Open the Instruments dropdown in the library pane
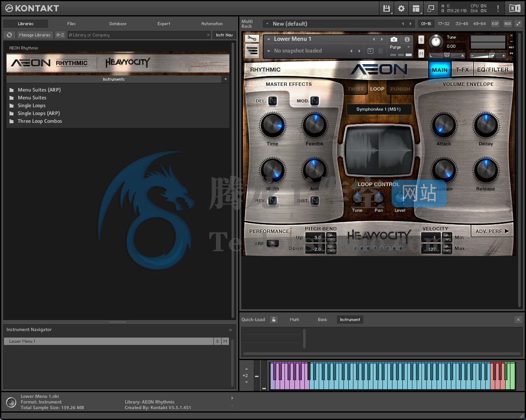The image size is (526, 420). click(x=225, y=79)
